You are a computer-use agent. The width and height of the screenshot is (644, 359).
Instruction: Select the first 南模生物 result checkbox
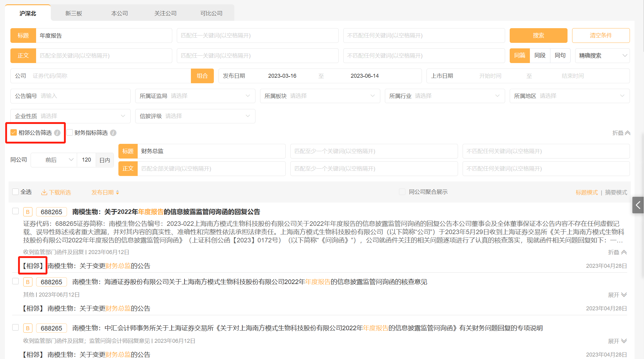[15, 211]
